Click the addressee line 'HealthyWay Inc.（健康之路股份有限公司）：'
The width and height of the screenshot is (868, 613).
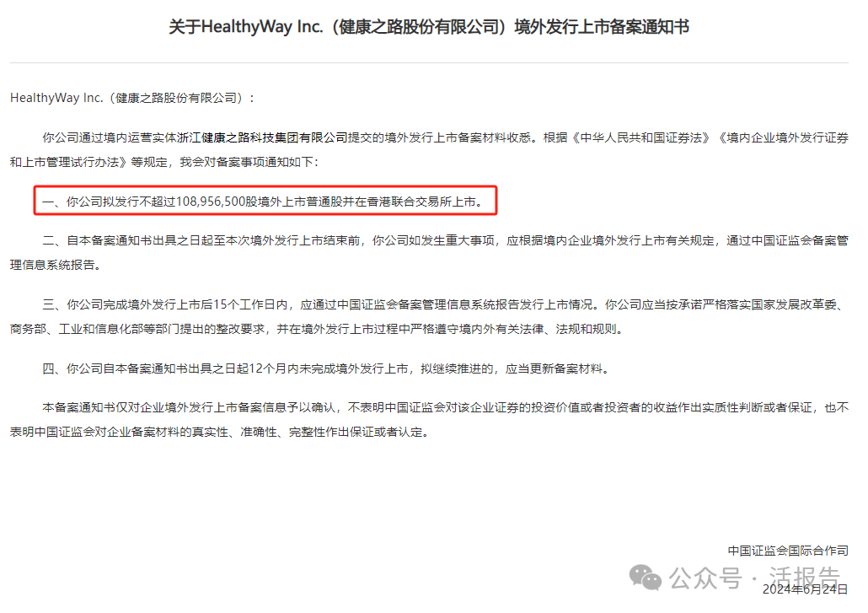pyautogui.click(x=132, y=98)
